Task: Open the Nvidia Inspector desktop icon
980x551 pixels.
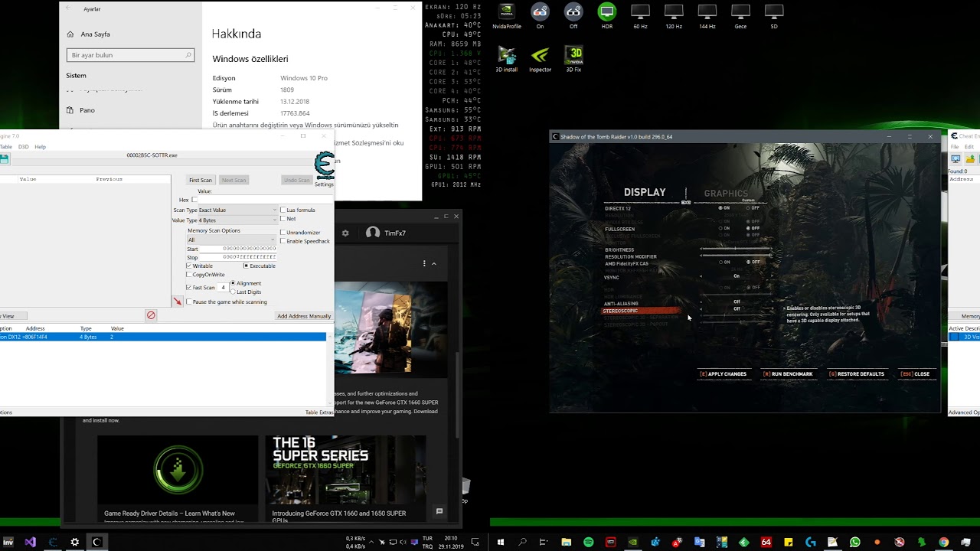Action: (540, 59)
